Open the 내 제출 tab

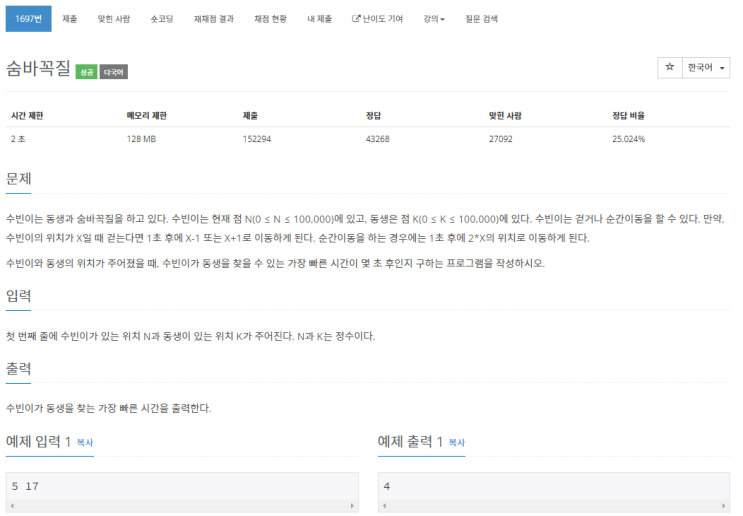pyautogui.click(x=319, y=19)
